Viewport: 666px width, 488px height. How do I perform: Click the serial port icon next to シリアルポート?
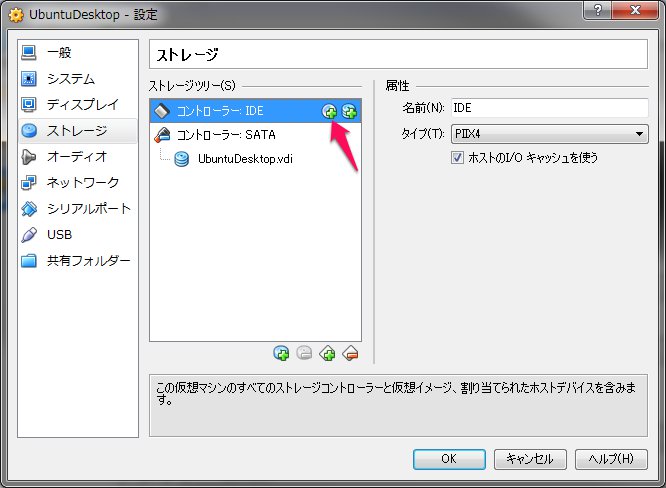pos(29,209)
